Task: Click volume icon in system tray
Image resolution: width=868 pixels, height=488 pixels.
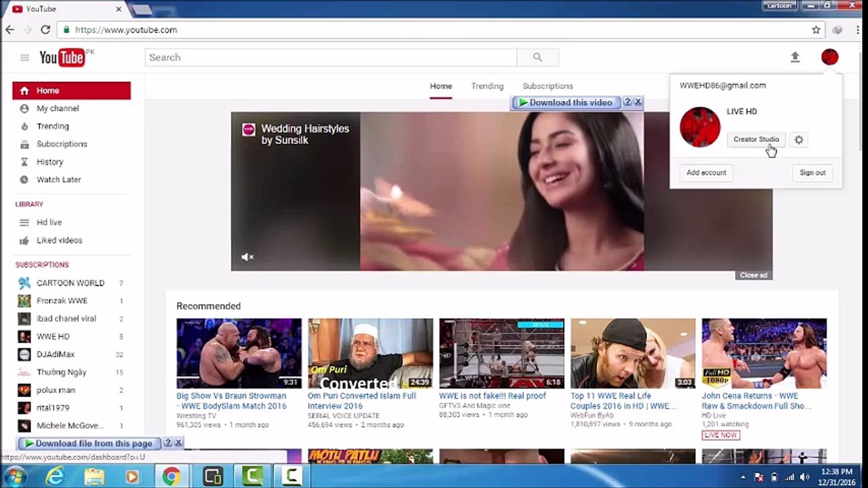Action: (805, 477)
